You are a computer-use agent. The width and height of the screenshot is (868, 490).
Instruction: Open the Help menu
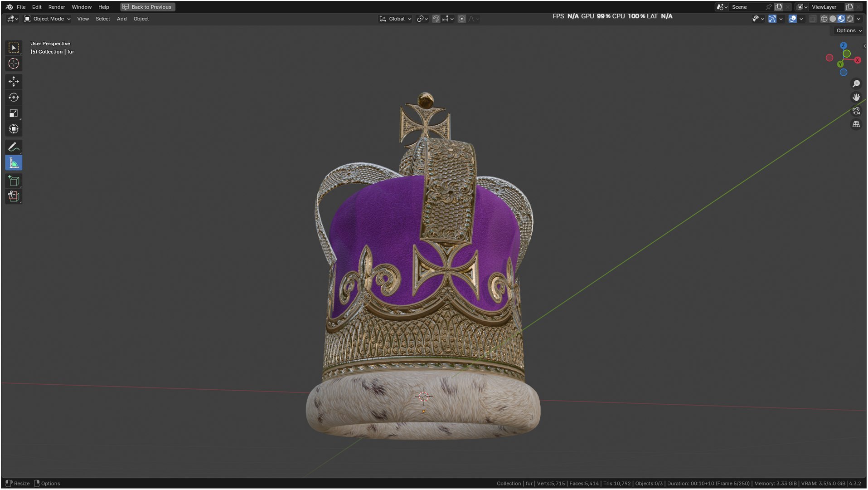104,7
